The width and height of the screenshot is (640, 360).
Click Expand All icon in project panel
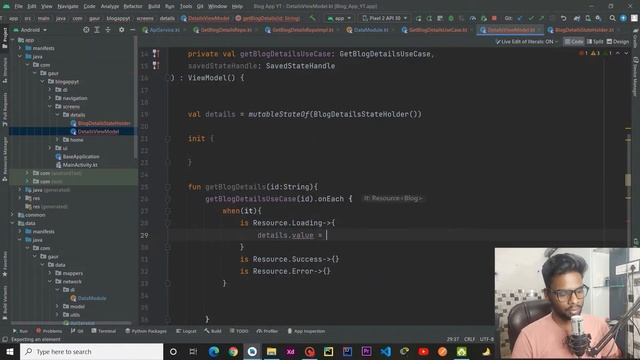coord(97,30)
